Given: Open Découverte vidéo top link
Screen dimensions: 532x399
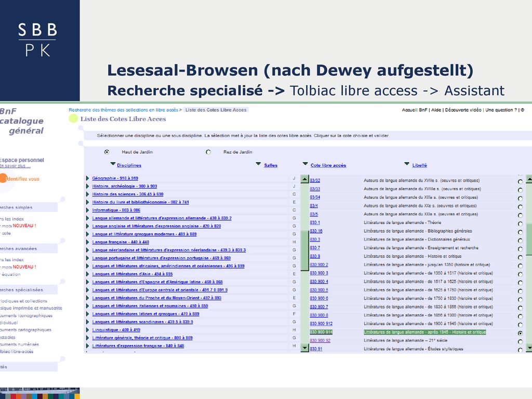Looking at the screenshot, I should coord(463,110).
